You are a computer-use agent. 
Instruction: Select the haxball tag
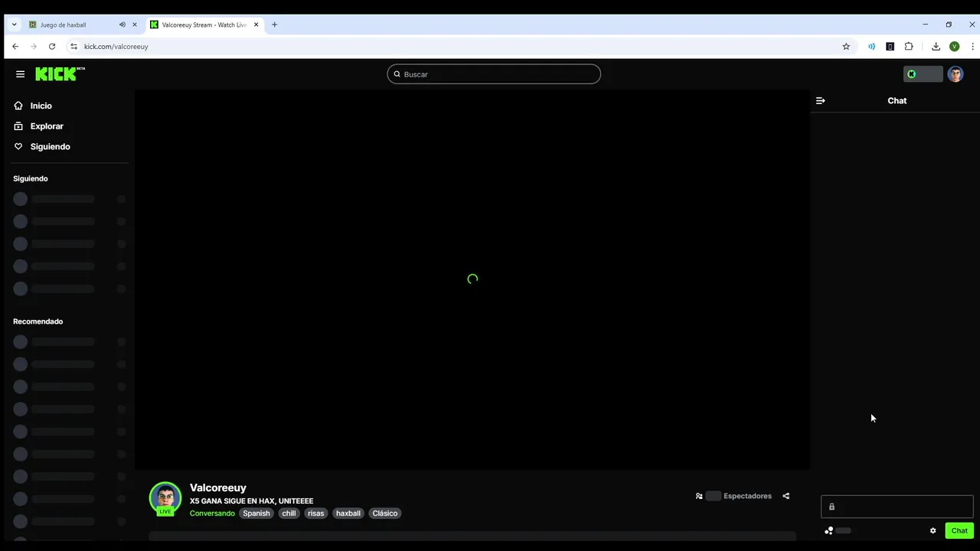(x=348, y=514)
